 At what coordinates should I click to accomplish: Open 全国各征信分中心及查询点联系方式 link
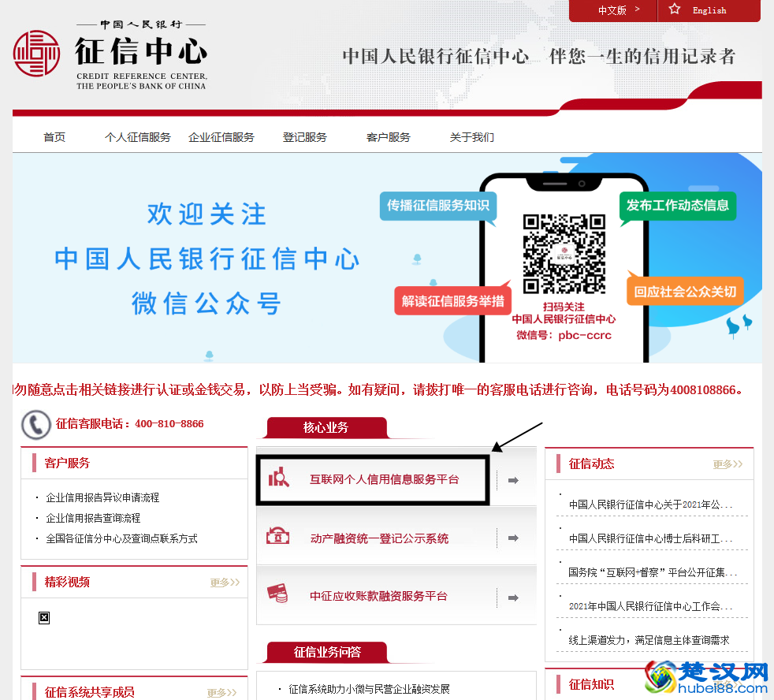(x=121, y=538)
